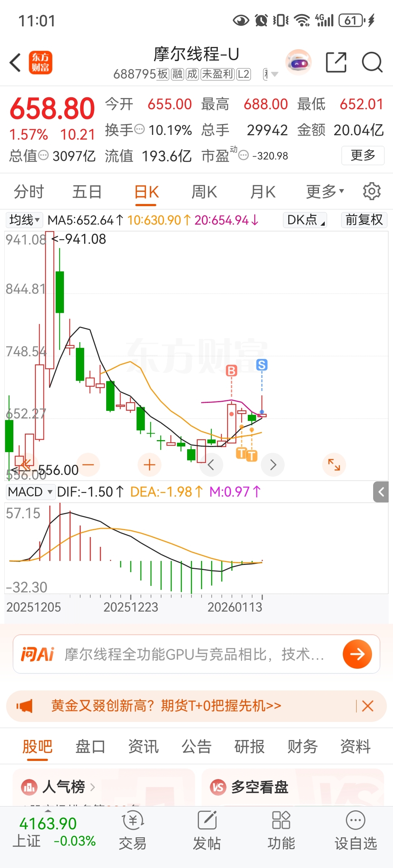This screenshot has width=393, height=868.
Task: Open the 更多 chart period dropdown
Action: tap(325, 191)
